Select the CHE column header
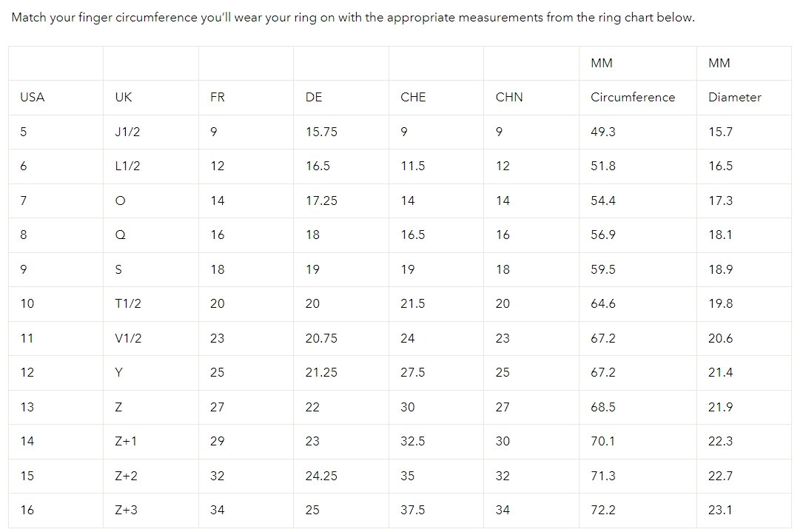Screen dimensions: 803x532 click(x=413, y=97)
